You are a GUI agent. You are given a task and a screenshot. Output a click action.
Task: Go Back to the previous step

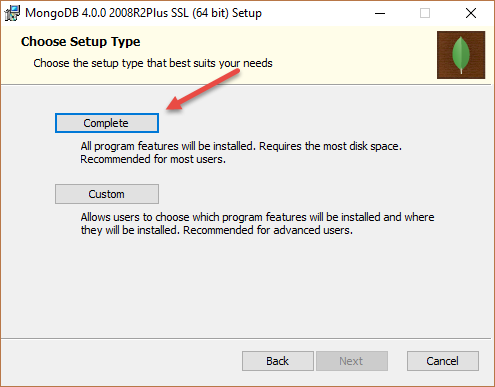pyautogui.click(x=278, y=361)
